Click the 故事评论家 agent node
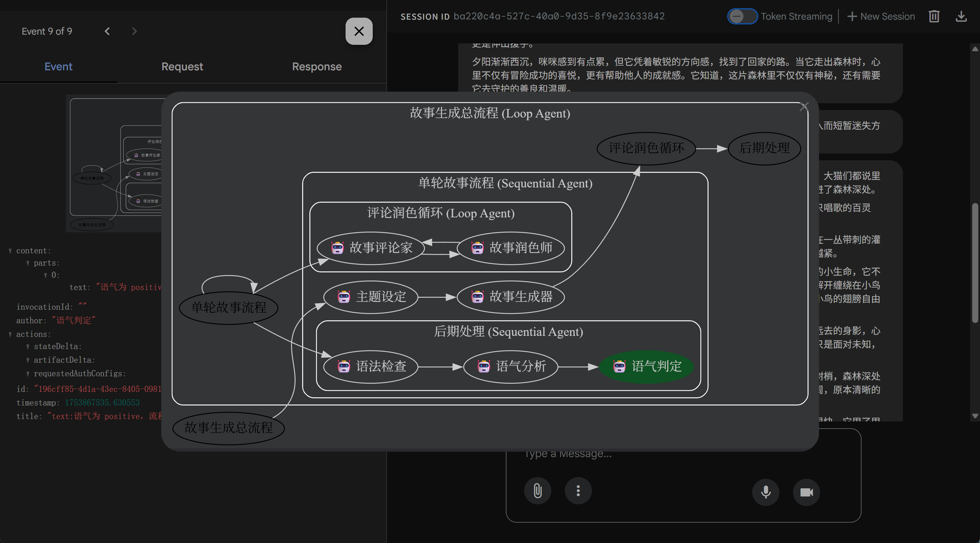The height and width of the screenshot is (543, 980). click(x=371, y=248)
